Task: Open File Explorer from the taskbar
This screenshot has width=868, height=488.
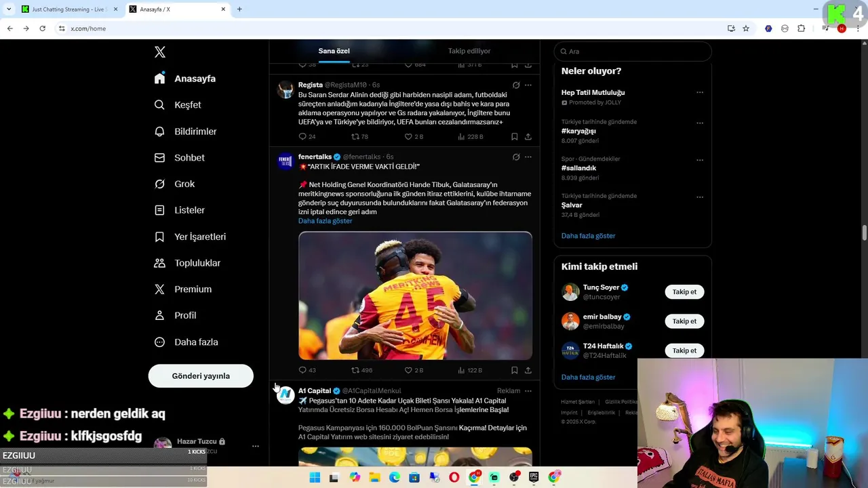Action: [374, 478]
